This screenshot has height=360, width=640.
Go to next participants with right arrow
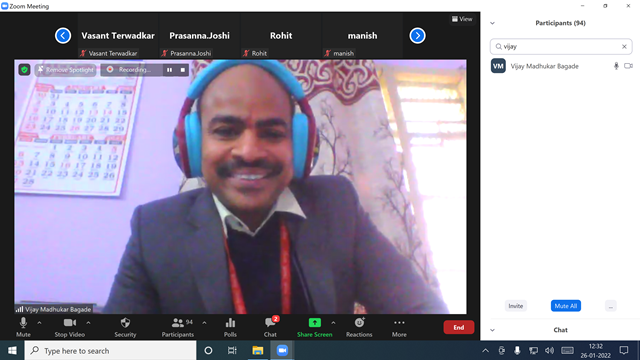417,36
